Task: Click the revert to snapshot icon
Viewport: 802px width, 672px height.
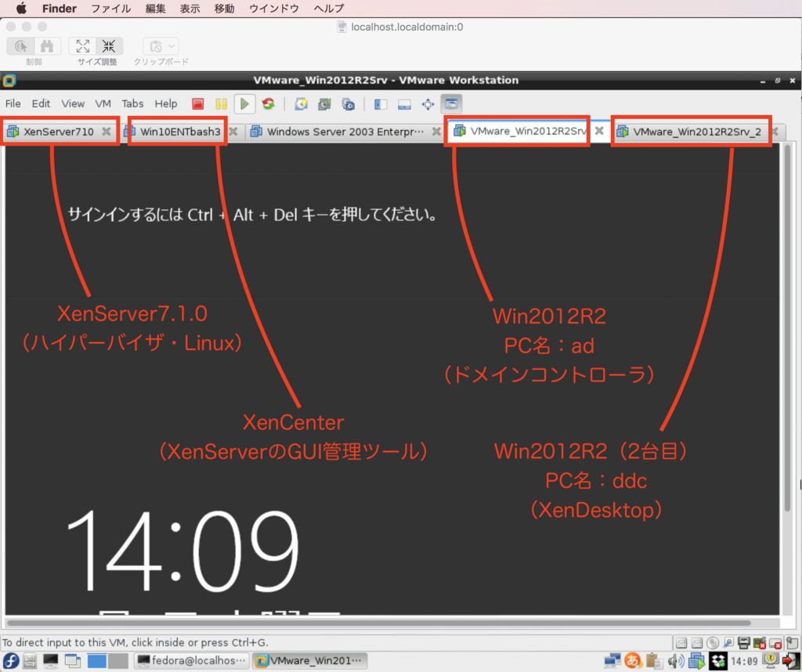Action: pos(324,104)
